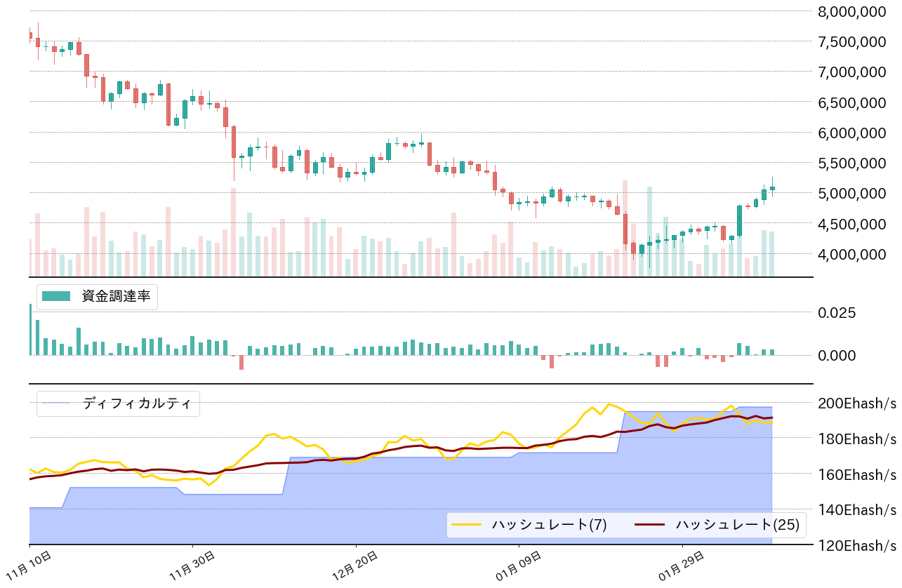Select the ハッシュレート(25) legend label

(737, 524)
